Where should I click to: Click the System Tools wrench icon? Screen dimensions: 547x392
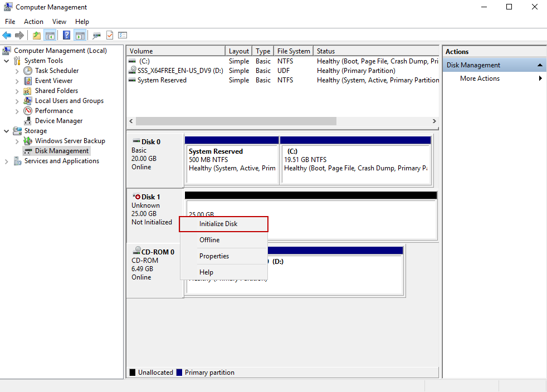click(x=17, y=61)
